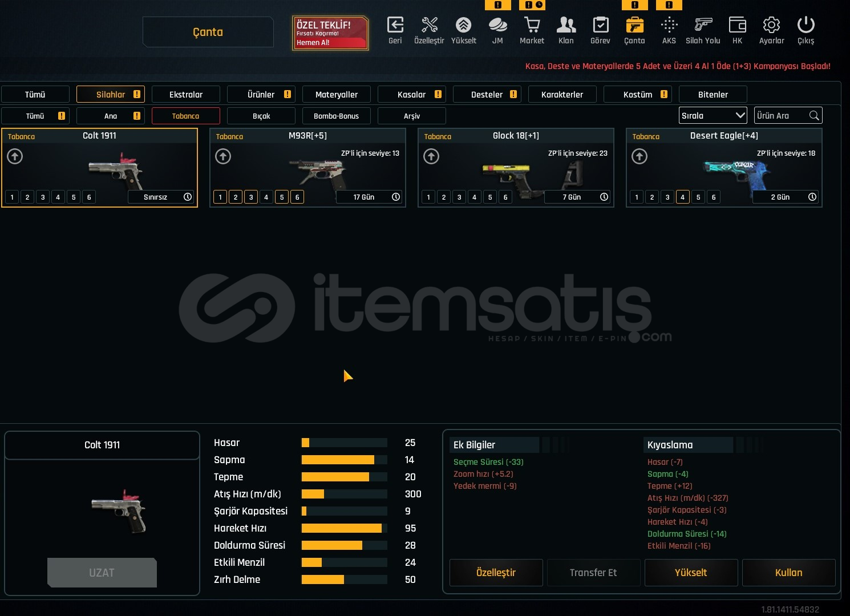Open the Özelleştir tools icon in top bar
The width and height of the screenshot is (850, 616).
point(429,26)
